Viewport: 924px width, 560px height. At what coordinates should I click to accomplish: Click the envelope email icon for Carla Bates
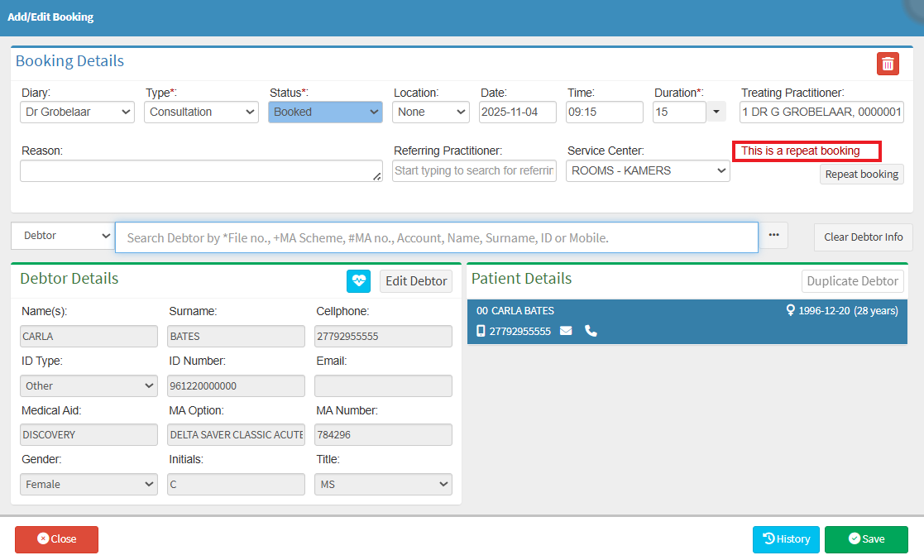(566, 331)
